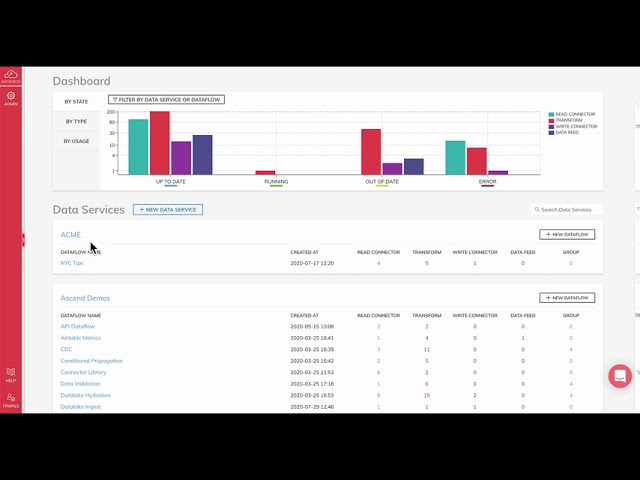Open the Data Validation dataflow

pos(80,384)
